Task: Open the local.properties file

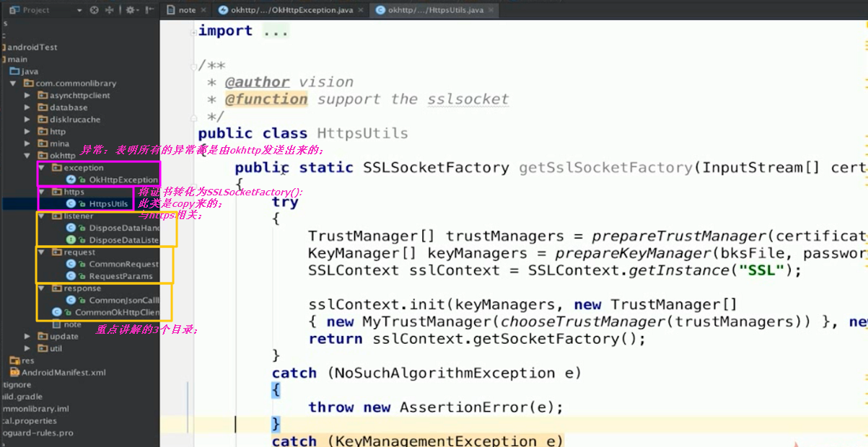Action: click(x=28, y=421)
